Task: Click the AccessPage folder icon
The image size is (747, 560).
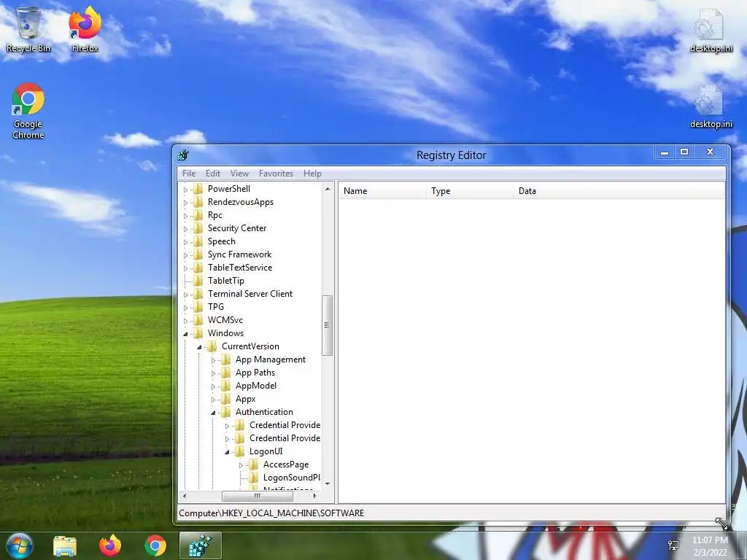Action: (253, 464)
